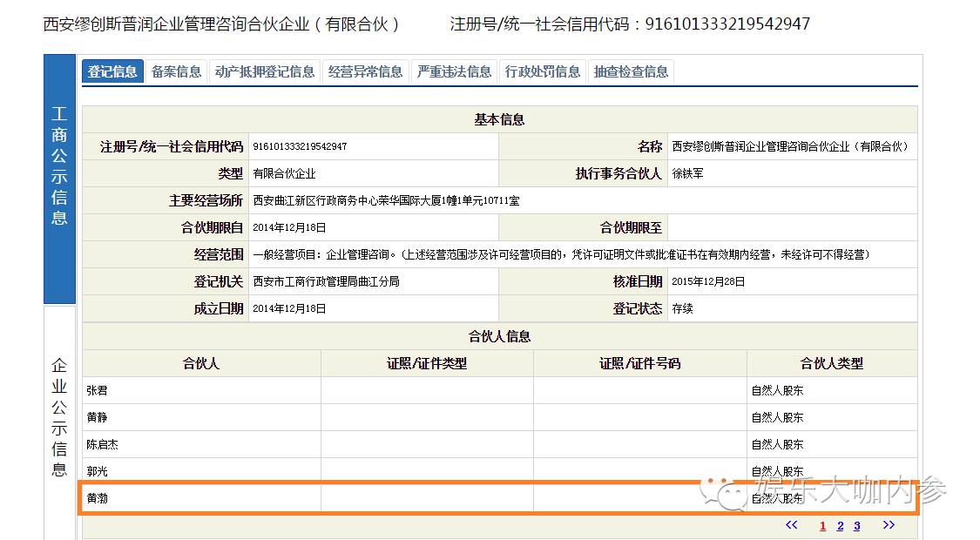Click partner name 郭光
Image resolution: width=980 pixels, height=540 pixels.
coord(98,472)
